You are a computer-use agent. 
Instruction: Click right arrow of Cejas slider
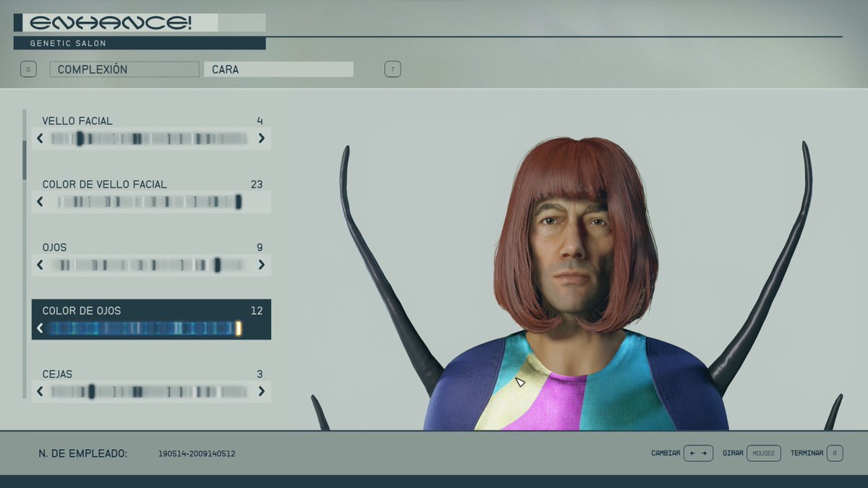pos(262,392)
